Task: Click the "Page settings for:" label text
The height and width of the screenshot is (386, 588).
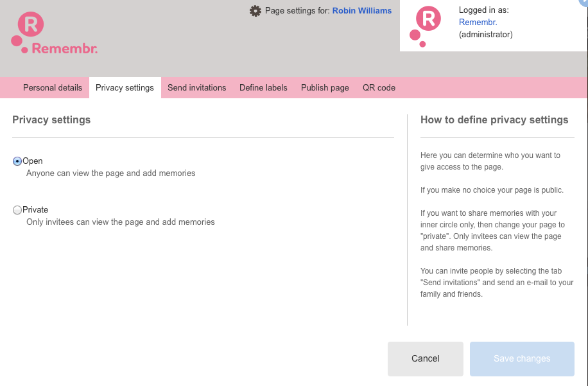Action: click(x=297, y=11)
